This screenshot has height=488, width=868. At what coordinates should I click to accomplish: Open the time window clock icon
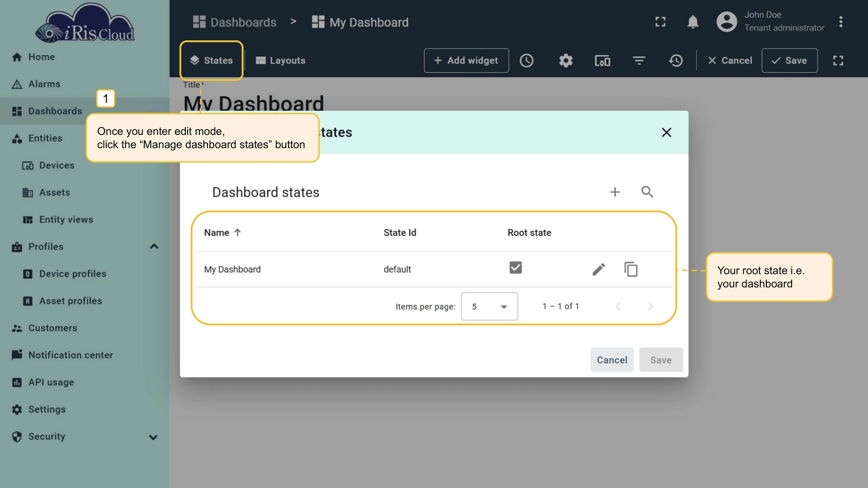pyautogui.click(x=526, y=61)
